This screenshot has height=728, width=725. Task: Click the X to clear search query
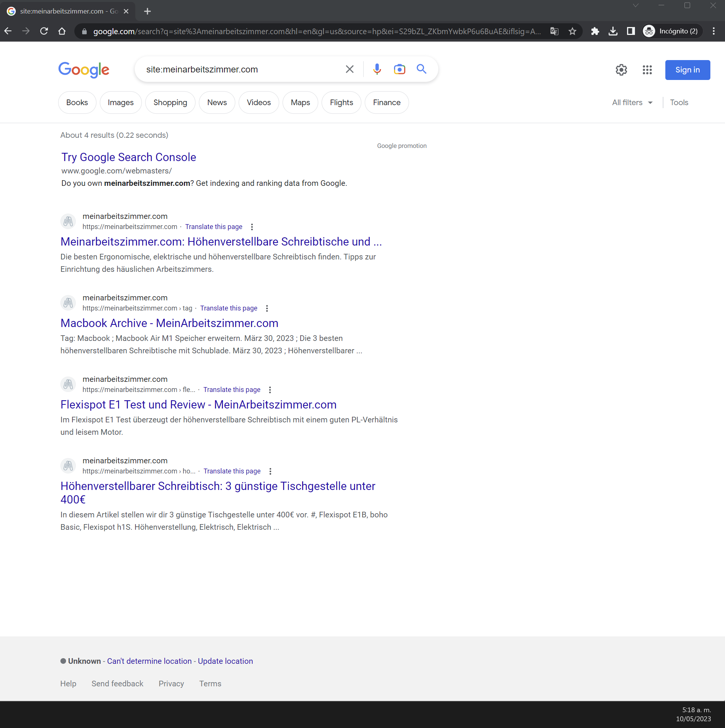point(350,69)
